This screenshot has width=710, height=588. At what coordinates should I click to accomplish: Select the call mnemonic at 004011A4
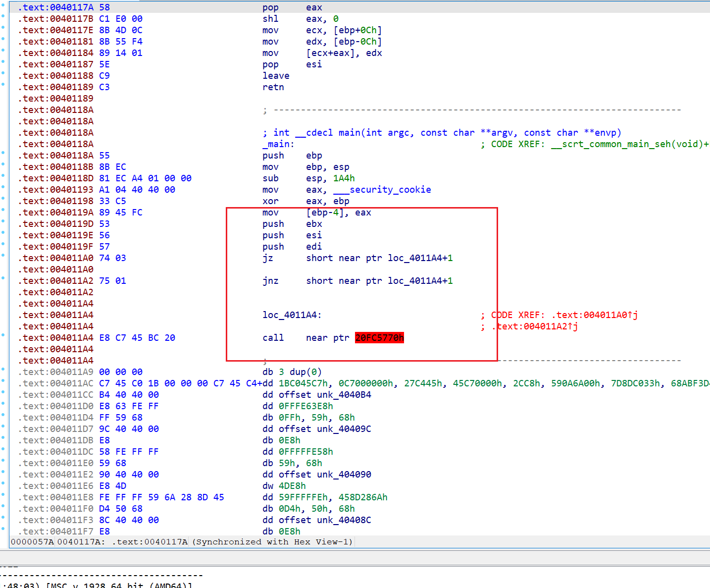coord(273,338)
